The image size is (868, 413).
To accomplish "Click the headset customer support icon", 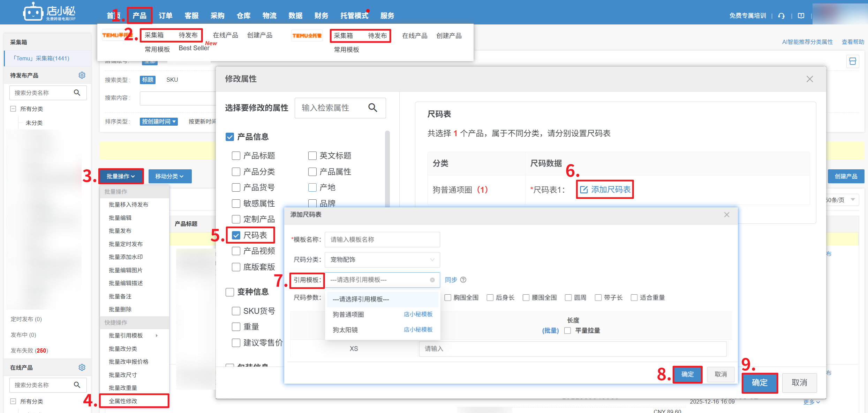I will click(782, 16).
